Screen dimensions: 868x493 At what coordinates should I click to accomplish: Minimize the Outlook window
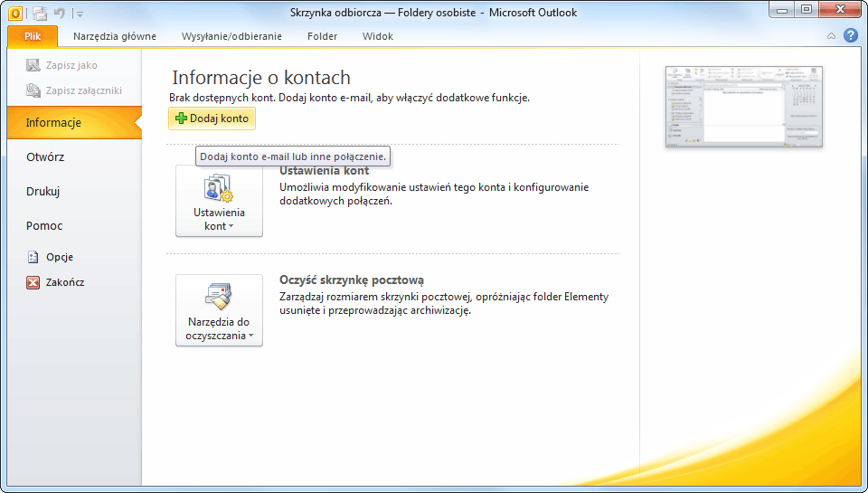click(782, 10)
